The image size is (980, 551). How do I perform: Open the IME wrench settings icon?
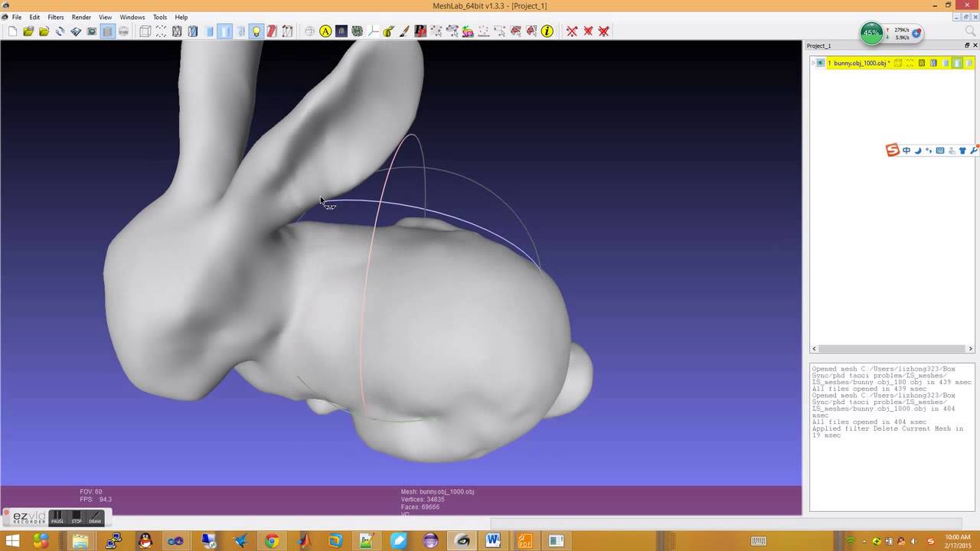(x=974, y=151)
